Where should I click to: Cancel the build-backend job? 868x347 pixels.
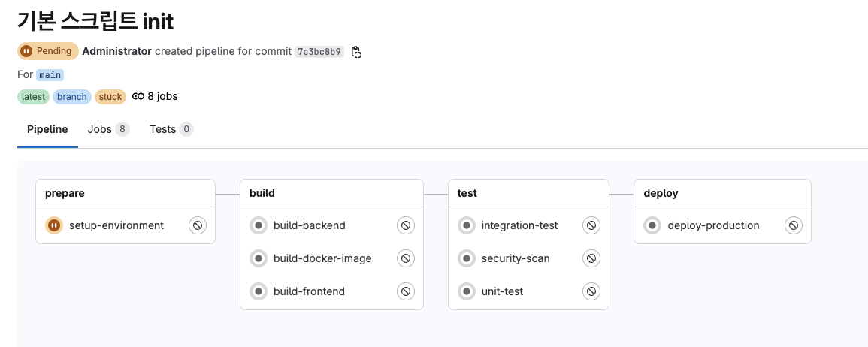tap(406, 225)
